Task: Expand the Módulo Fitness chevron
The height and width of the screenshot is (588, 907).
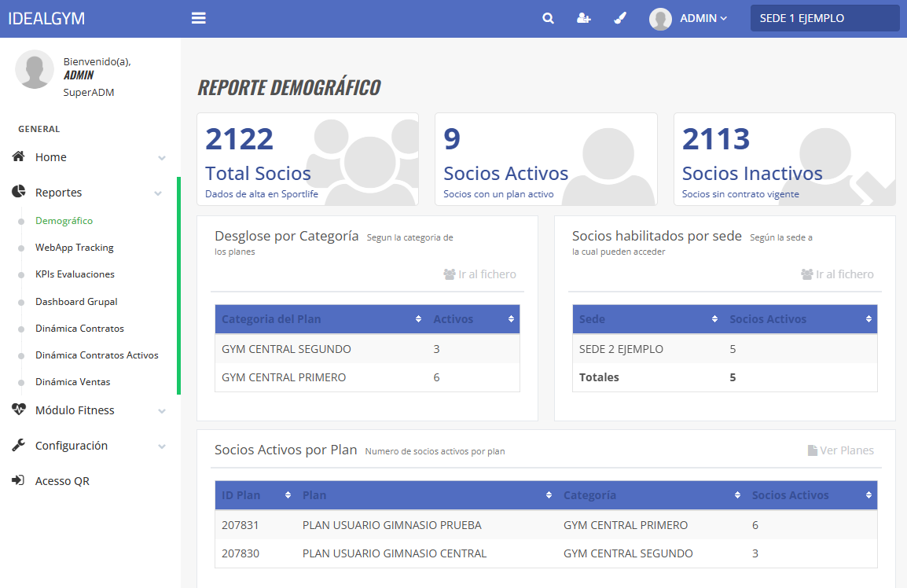Action: [x=162, y=411]
